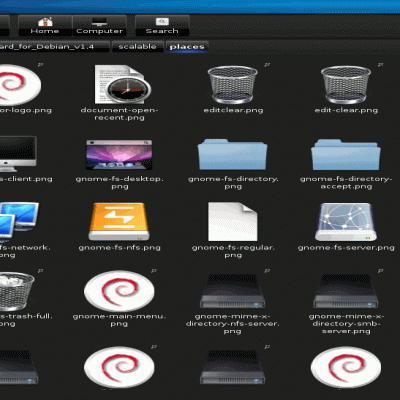Screen dimensions: 400x400
Task: Select the gnome-fs-regular.png blank page icon
Action: point(232,222)
